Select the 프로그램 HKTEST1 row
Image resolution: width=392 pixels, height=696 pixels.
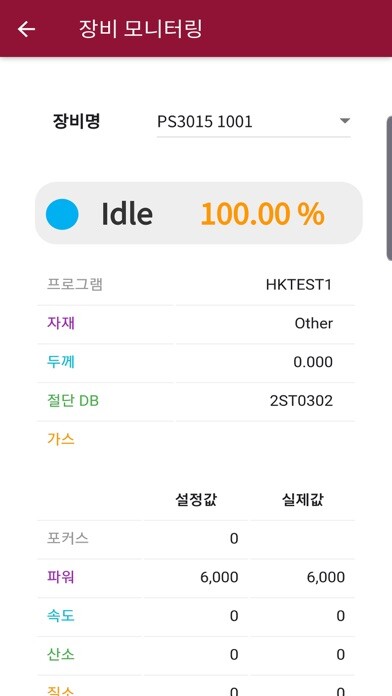(x=196, y=285)
